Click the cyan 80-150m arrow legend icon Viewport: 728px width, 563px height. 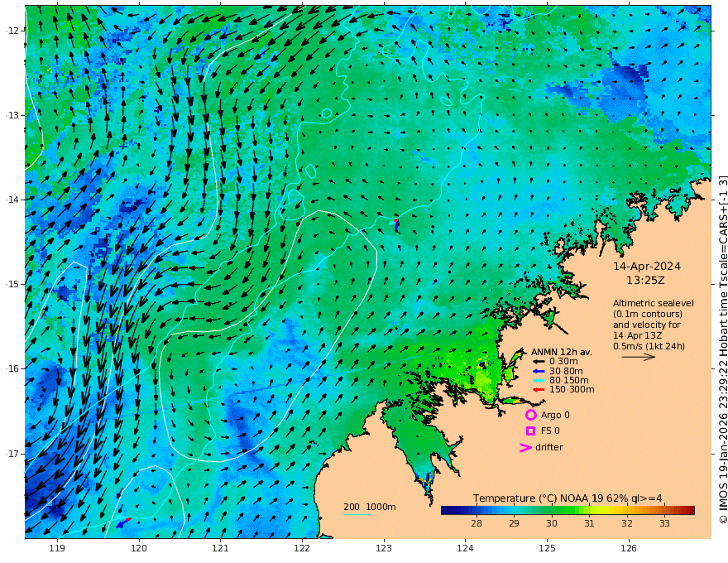pos(539,381)
